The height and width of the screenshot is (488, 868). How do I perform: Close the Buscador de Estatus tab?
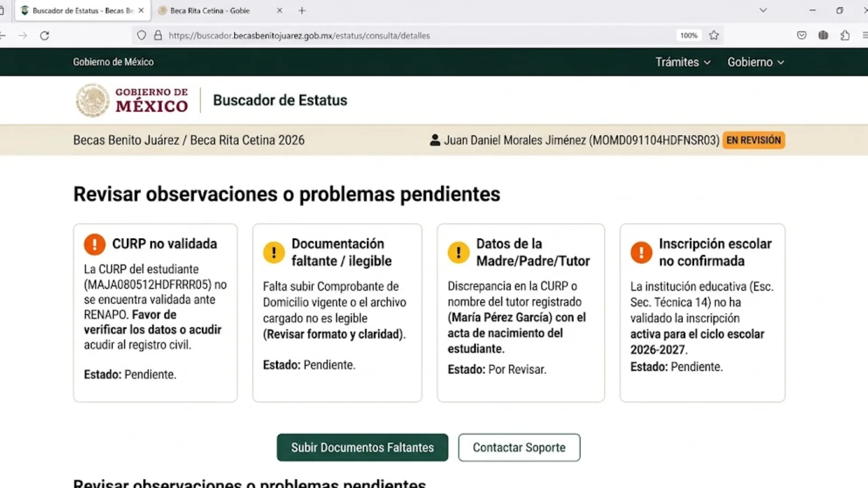[141, 10]
